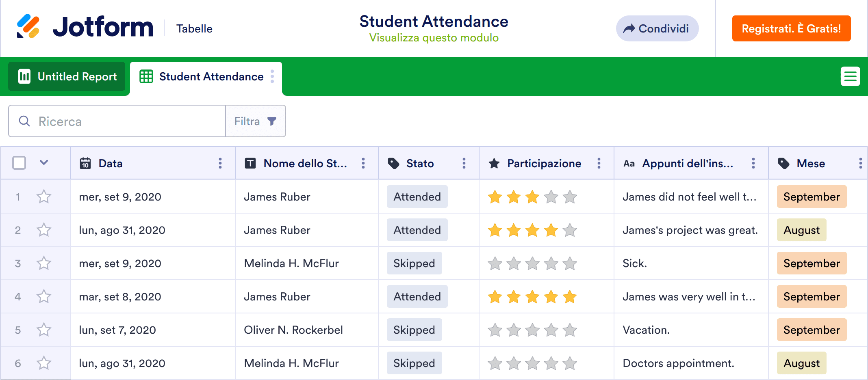The image size is (868, 380).
Task: Set third star rating in row 2
Action: (532, 230)
